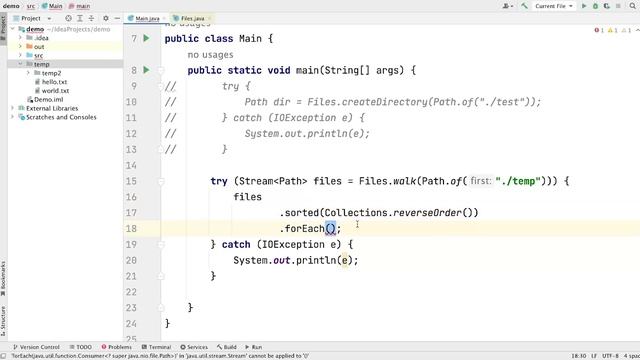Click the Build project hammer icon
Viewport: 640px width, 360px height.
pyautogui.click(x=524, y=6)
